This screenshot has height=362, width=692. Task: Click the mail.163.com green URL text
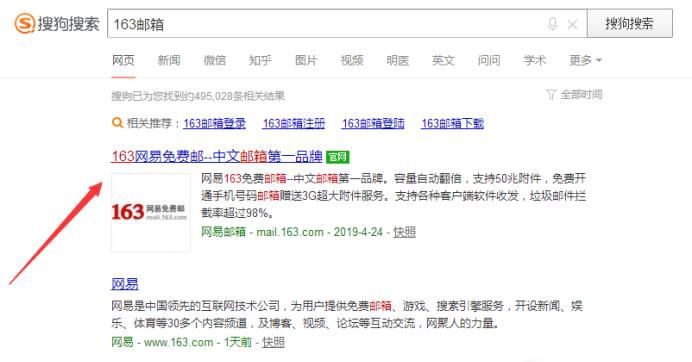coord(290,232)
